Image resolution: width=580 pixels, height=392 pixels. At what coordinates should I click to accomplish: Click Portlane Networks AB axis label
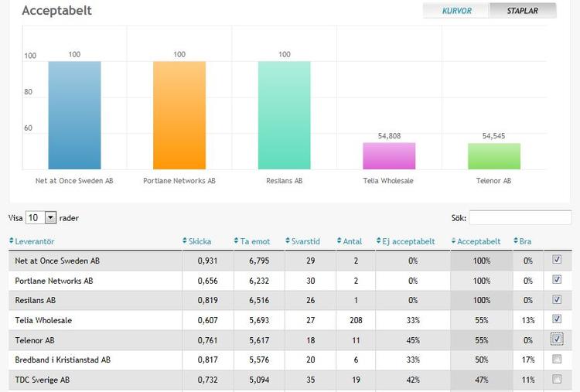179,181
